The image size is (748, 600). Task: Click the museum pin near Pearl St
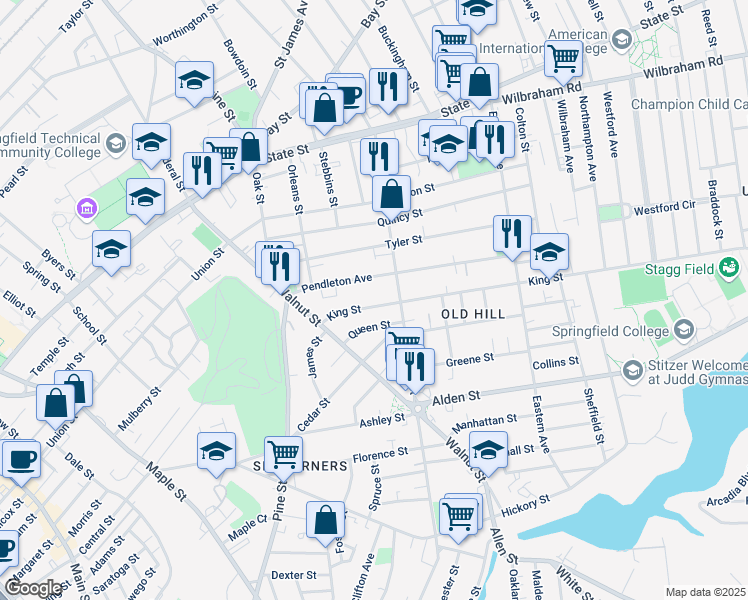(87, 208)
